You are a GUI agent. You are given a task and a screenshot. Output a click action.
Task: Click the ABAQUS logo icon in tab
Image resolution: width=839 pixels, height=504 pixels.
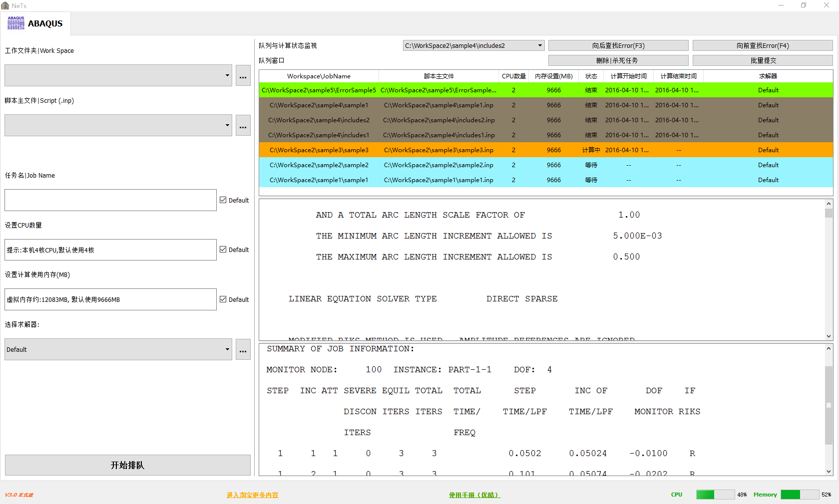pyautogui.click(x=16, y=23)
